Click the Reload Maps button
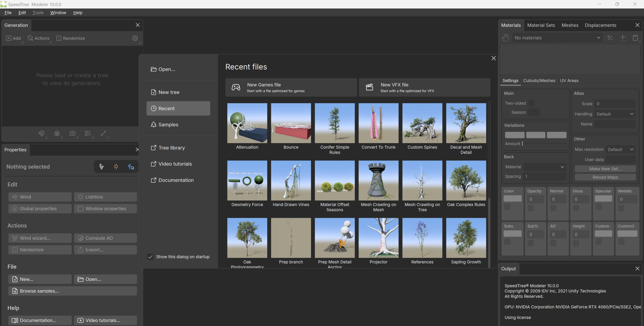This screenshot has width=644, height=326. tap(605, 177)
